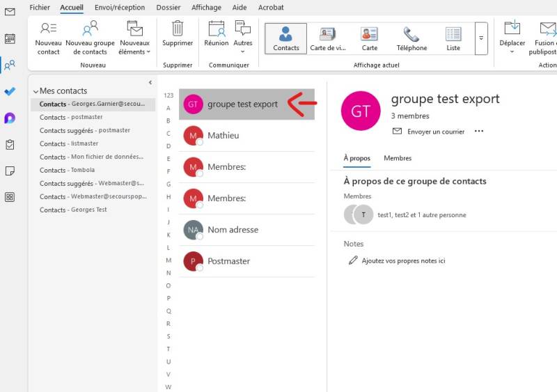The width and height of the screenshot is (557, 392).
Task: Jump to letter A in index
Action: point(168,108)
